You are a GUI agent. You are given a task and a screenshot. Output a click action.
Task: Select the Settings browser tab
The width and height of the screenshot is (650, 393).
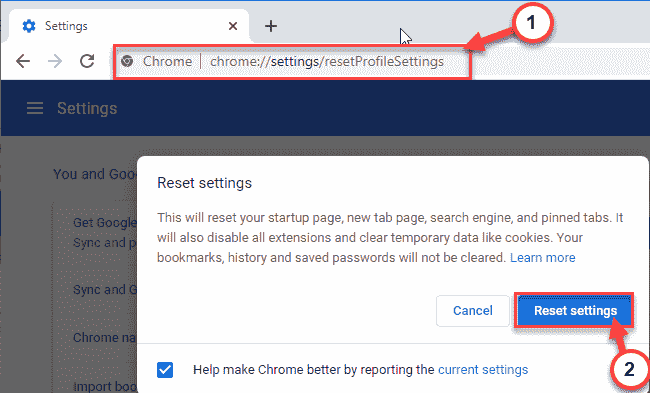click(x=129, y=26)
